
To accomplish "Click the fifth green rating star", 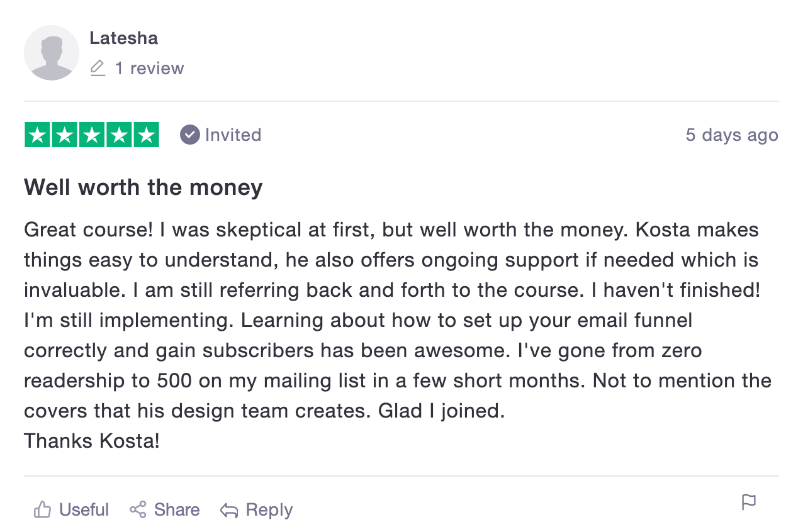I will pyautogui.click(x=146, y=135).
